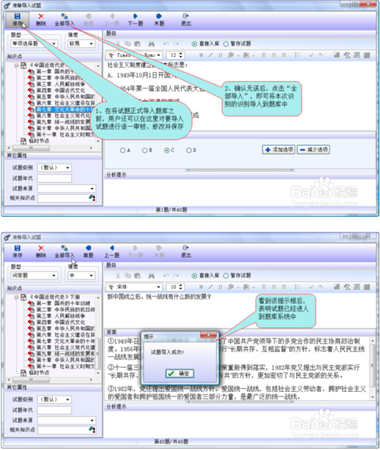Go to 上一题 in the 第40题 window
The image size is (380, 450).
[x=112, y=252]
